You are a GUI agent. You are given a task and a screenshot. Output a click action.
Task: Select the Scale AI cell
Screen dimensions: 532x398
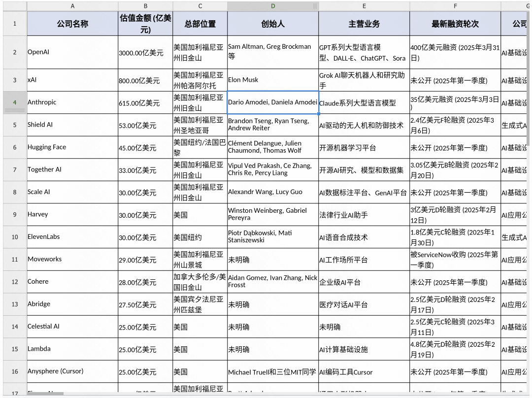coord(72,192)
